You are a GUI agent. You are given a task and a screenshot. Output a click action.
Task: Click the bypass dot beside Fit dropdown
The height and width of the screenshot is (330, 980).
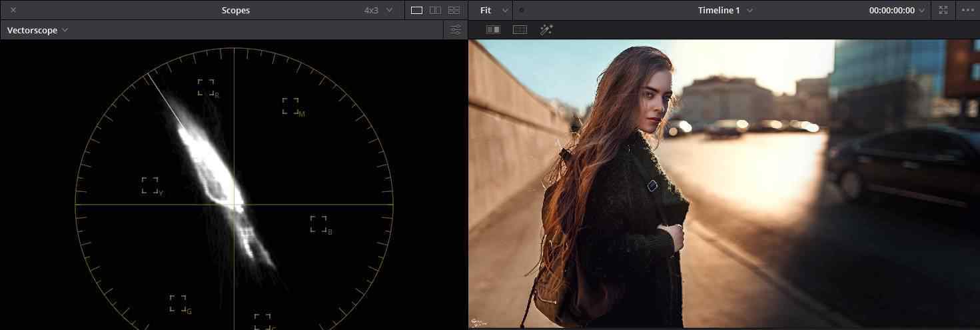click(x=521, y=10)
